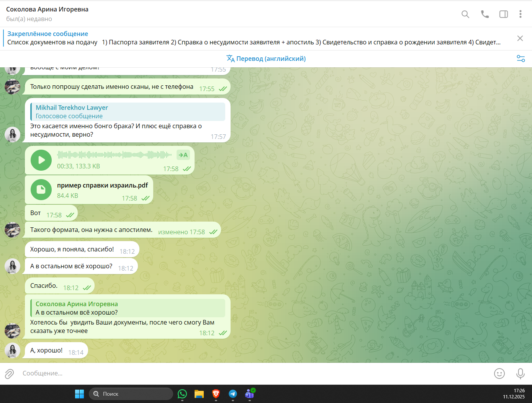Click avatar beside 'А в остальном всё хорошо?' message
Screen dimensions: 532x403
coord(12,266)
